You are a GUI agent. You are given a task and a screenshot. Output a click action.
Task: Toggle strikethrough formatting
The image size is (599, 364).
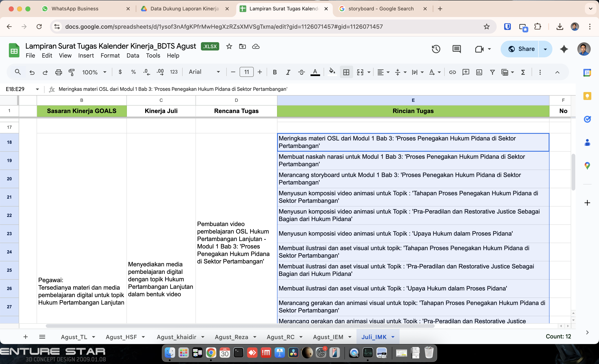[x=301, y=72]
